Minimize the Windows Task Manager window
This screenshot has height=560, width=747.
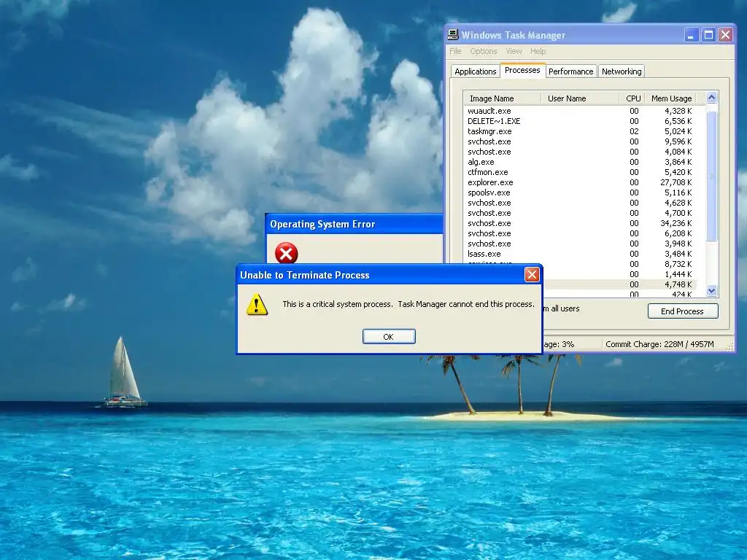tap(692, 35)
